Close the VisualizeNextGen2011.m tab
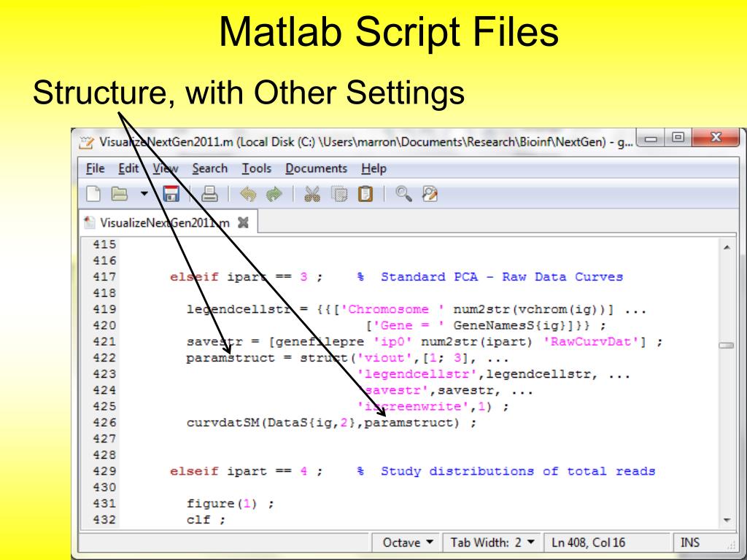 243,222
